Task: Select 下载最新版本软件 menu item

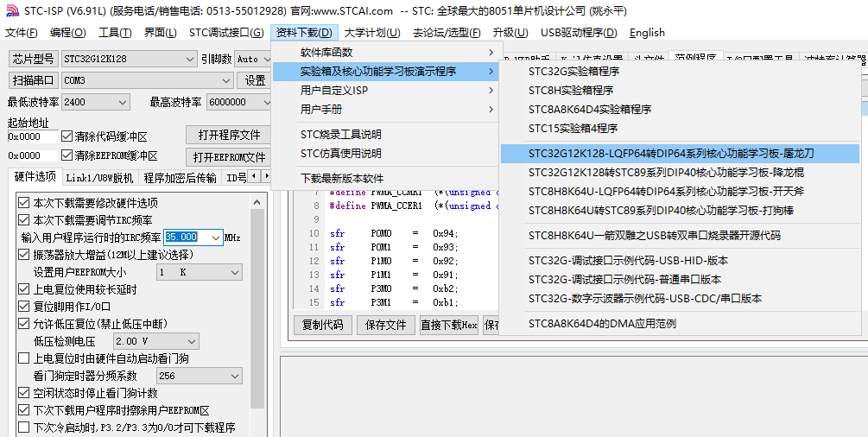Action: pyautogui.click(x=387, y=179)
